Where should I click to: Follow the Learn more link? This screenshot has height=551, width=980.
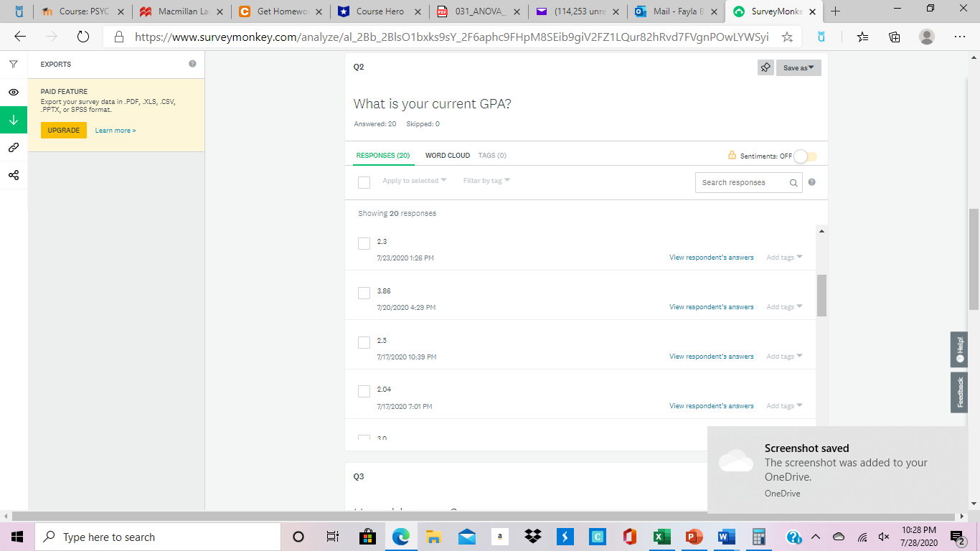pyautogui.click(x=116, y=131)
